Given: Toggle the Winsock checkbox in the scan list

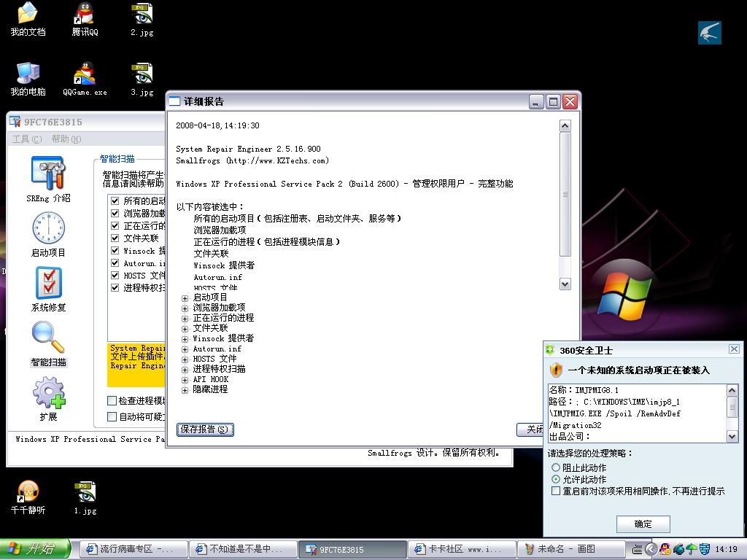Looking at the screenshot, I should 115,250.
